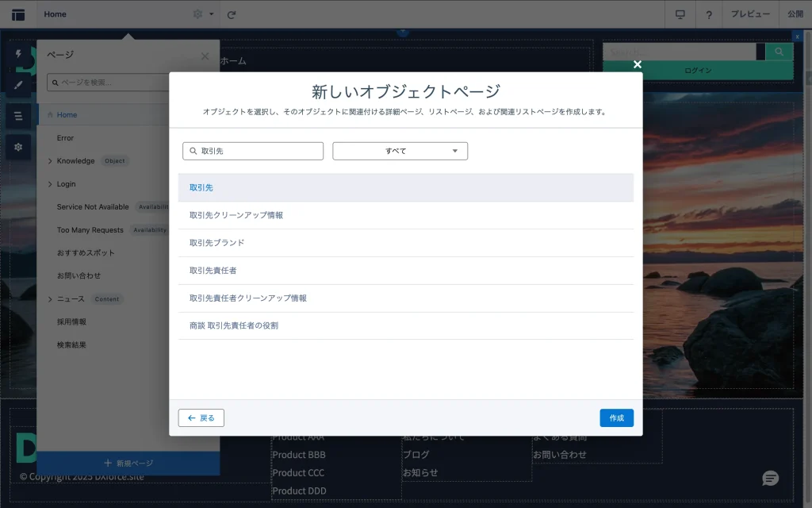812x508 pixels.
Task: Click the refresh icon in top toolbar
Action: (x=232, y=14)
